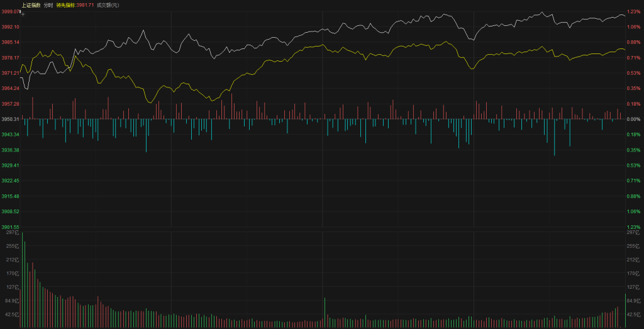
Task: Click the 3999.07 top price axis label
Action: [x=9, y=11]
